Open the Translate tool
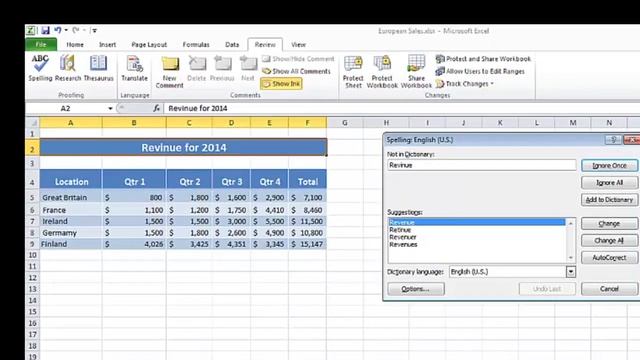 coord(134,68)
